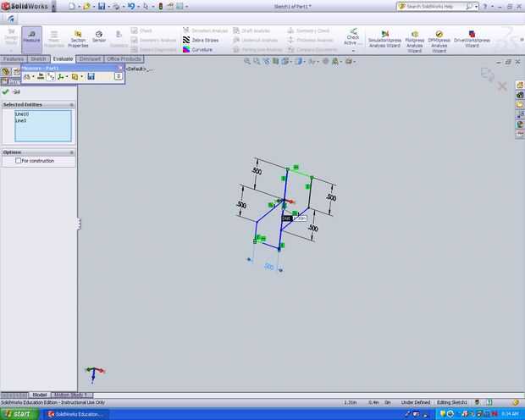Click the Design Library icon in the task pane

coord(520,95)
